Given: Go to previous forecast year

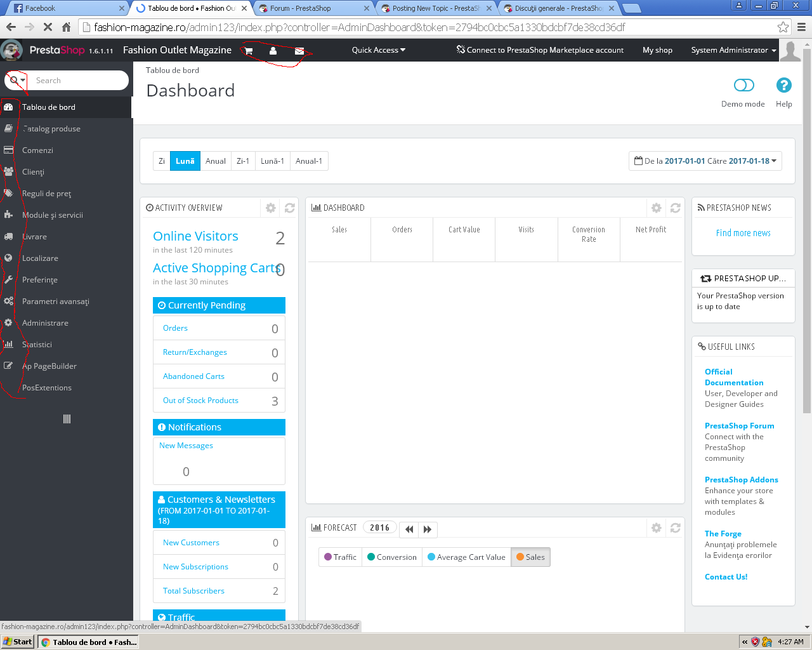Looking at the screenshot, I should click(409, 529).
